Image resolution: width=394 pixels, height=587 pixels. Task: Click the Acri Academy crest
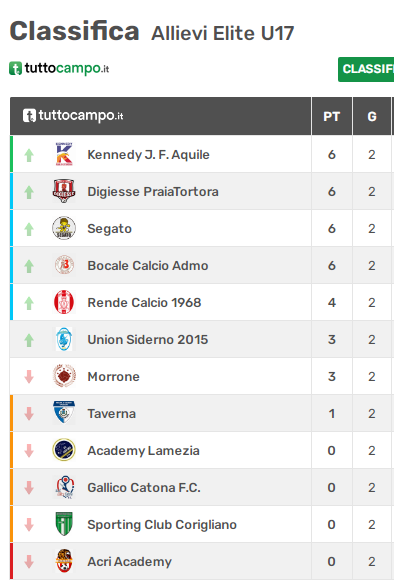tap(64, 561)
